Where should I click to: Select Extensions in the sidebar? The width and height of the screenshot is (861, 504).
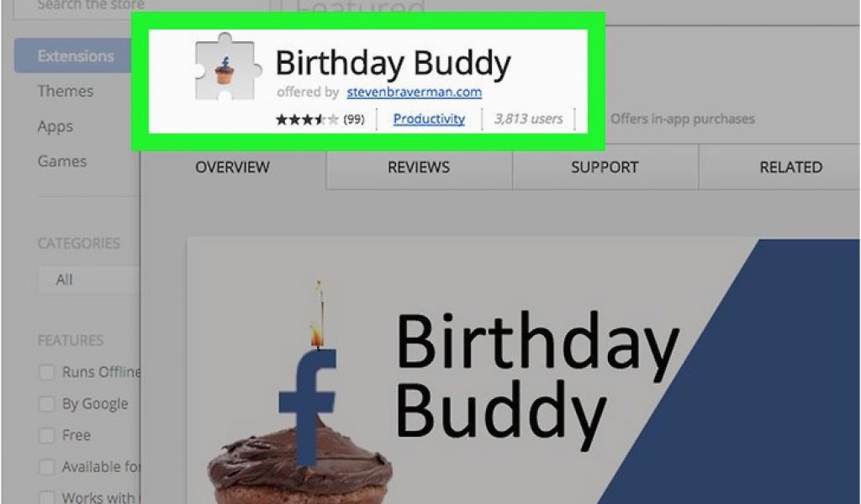coord(76,56)
